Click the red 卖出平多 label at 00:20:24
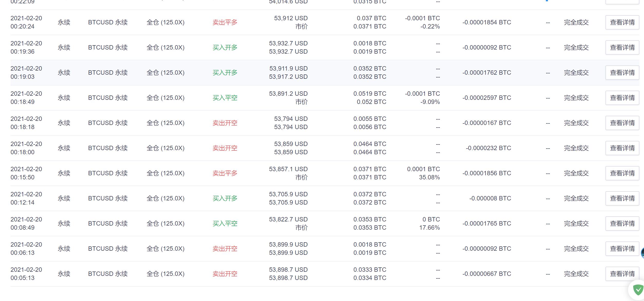 click(x=225, y=22)
